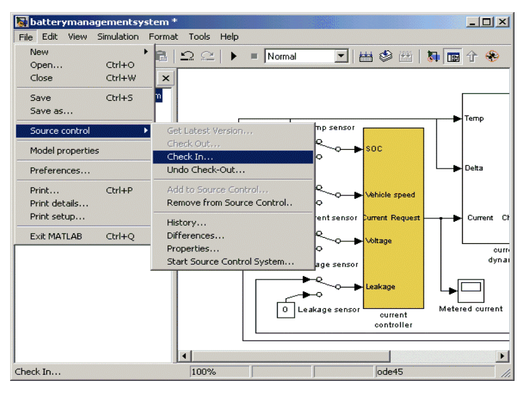Choose Undo Check-Out... in the submenu
The image size is (532, 393).
pyautogui.click(x=206, y=170)
